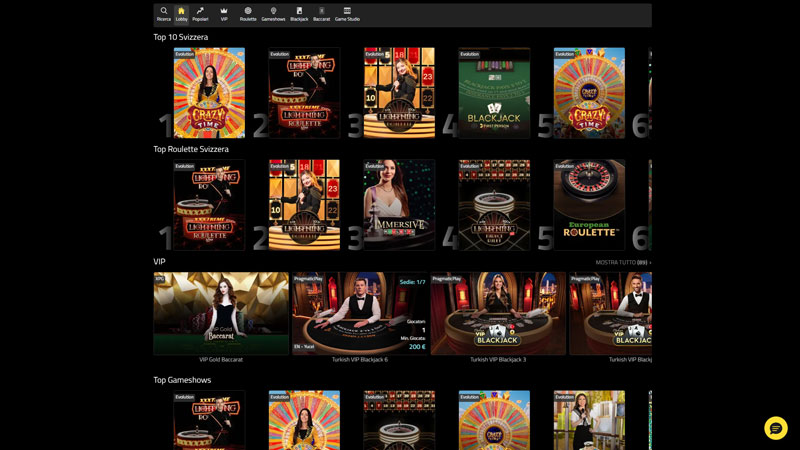Screen dimensions: 800x450
Task: Select the Lobby home icon
Action: [x=181, y=14]
